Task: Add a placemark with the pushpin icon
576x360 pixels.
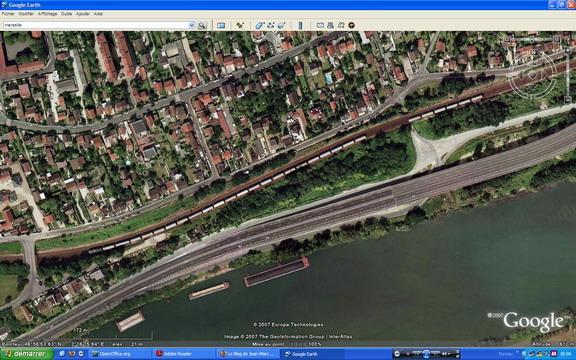Action: click(x=240, y=25)
